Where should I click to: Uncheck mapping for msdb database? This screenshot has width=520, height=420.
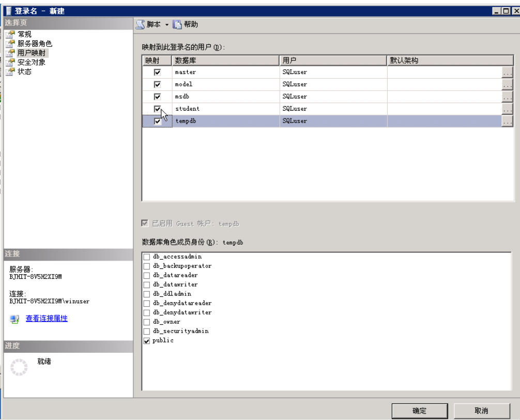[157, 97]
